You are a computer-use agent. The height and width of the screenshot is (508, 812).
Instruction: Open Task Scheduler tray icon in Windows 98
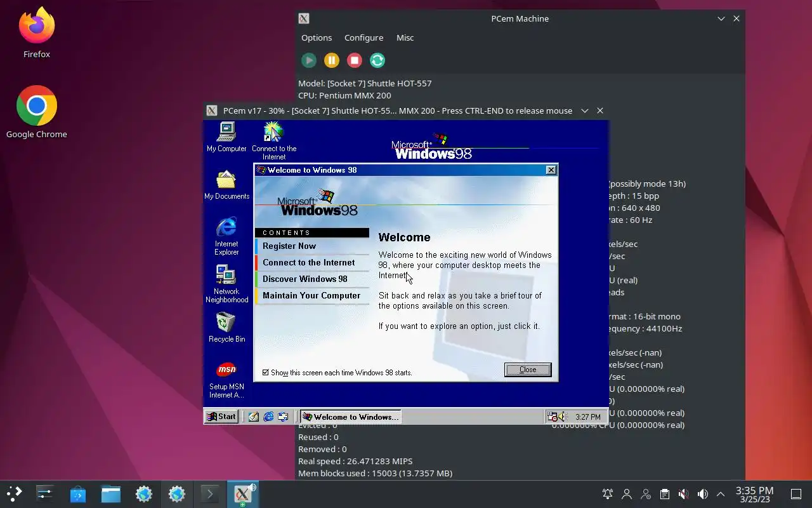coord(553,417)
